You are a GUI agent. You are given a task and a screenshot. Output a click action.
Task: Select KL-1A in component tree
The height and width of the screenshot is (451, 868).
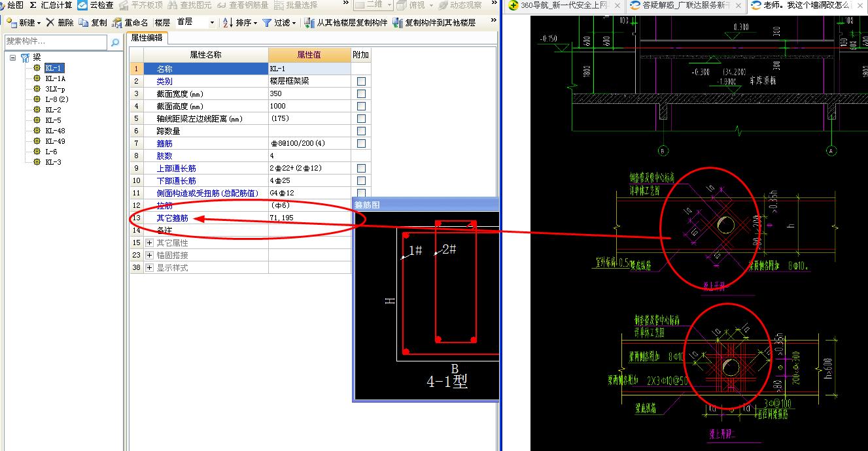click(56, 78)
